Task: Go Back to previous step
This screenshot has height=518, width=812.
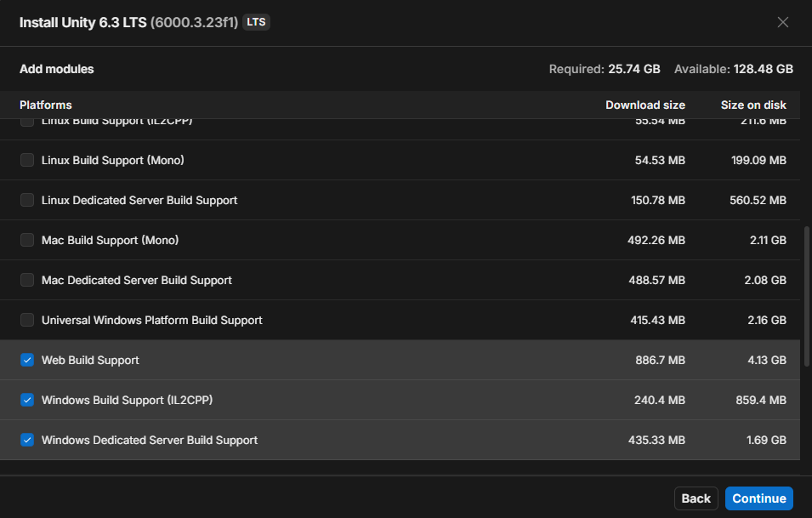Action: 696,498
